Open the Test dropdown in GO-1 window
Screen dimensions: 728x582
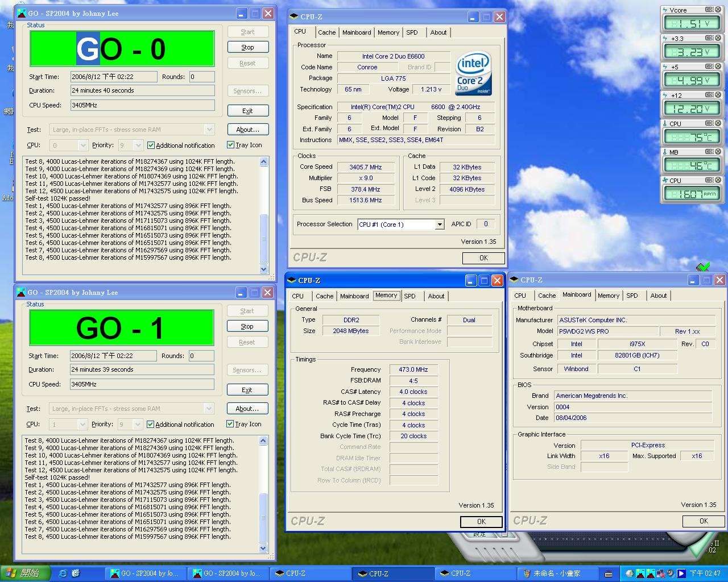[x=209, y=409]
